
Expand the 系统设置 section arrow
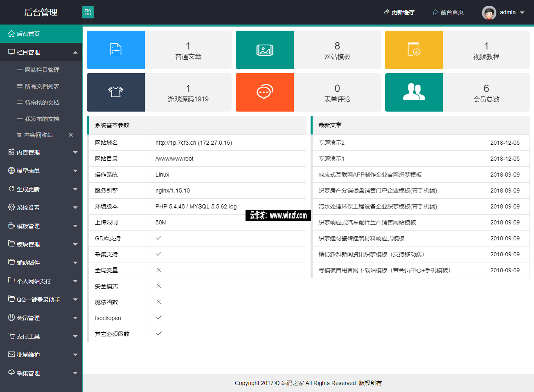(x=75, y=208)
